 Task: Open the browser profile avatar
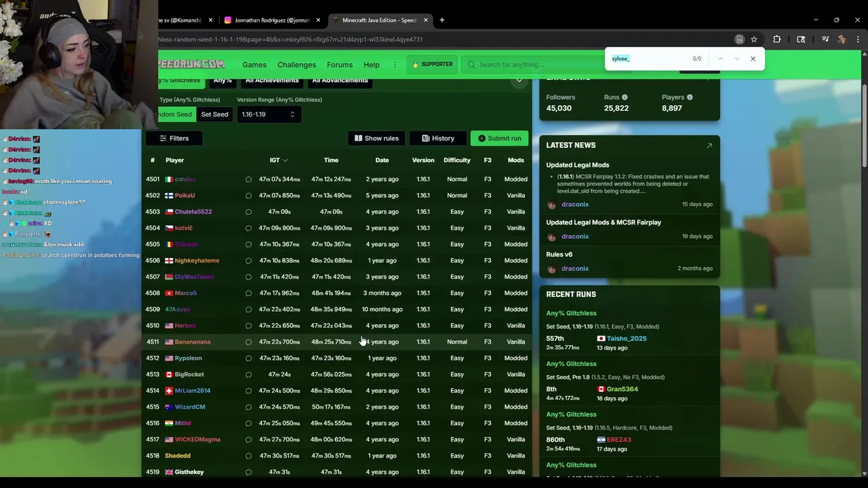(x=842, y=39)
